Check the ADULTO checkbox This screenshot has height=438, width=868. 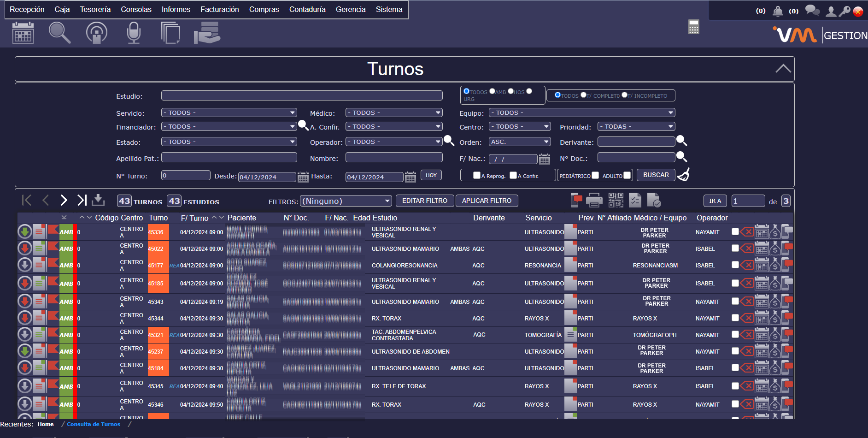click(627, 175)
